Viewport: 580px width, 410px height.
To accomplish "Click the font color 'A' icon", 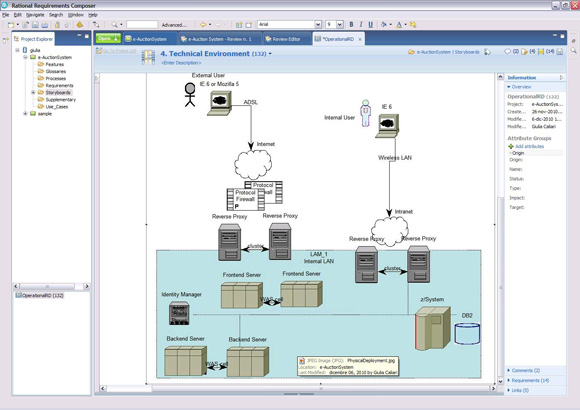I will point(399,25).
